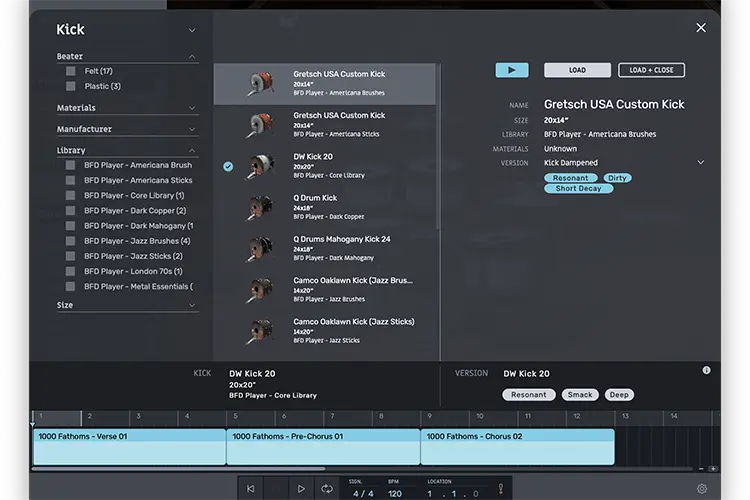Click the white Resonant tag under DW Kick 20 version
The width and height of the screenshot is (750, 500).
click(x=529, y=395)
